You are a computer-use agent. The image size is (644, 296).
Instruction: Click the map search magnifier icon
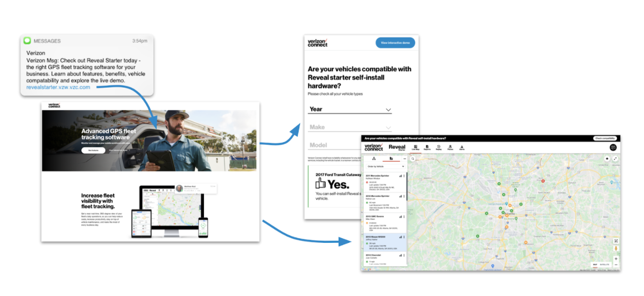pos(413,159)
